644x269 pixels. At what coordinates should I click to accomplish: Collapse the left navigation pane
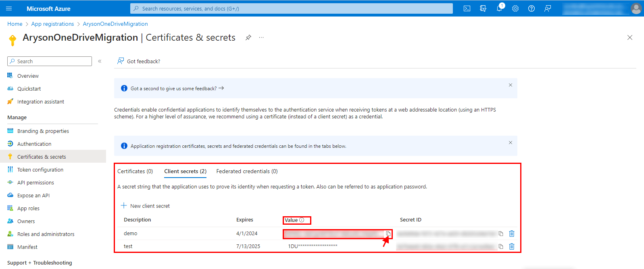pos(100,61)
